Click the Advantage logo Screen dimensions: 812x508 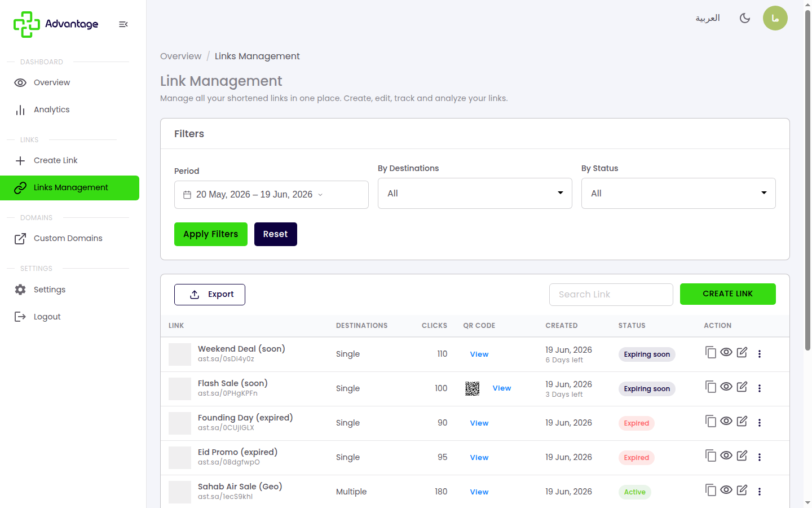(56, 24)
